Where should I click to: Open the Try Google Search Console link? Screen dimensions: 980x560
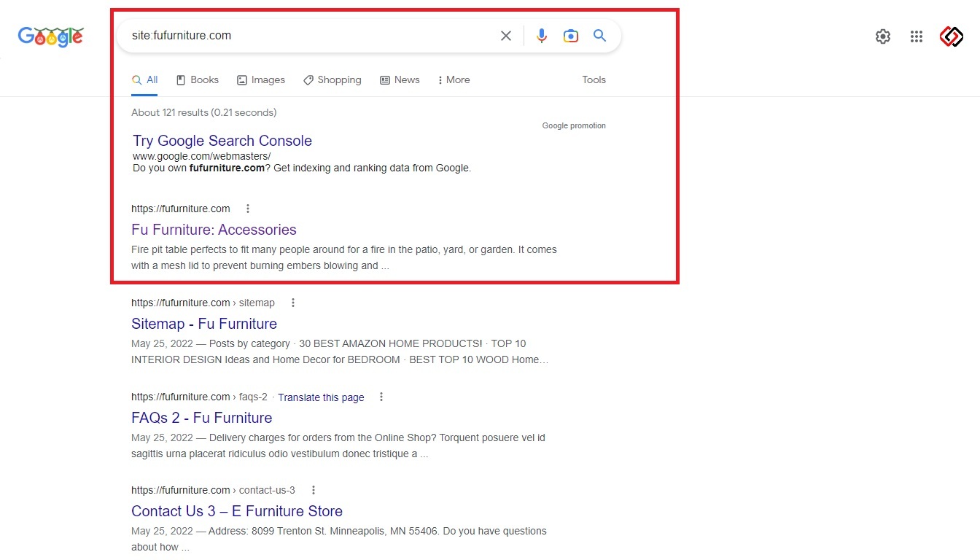(x=222, y=141)
